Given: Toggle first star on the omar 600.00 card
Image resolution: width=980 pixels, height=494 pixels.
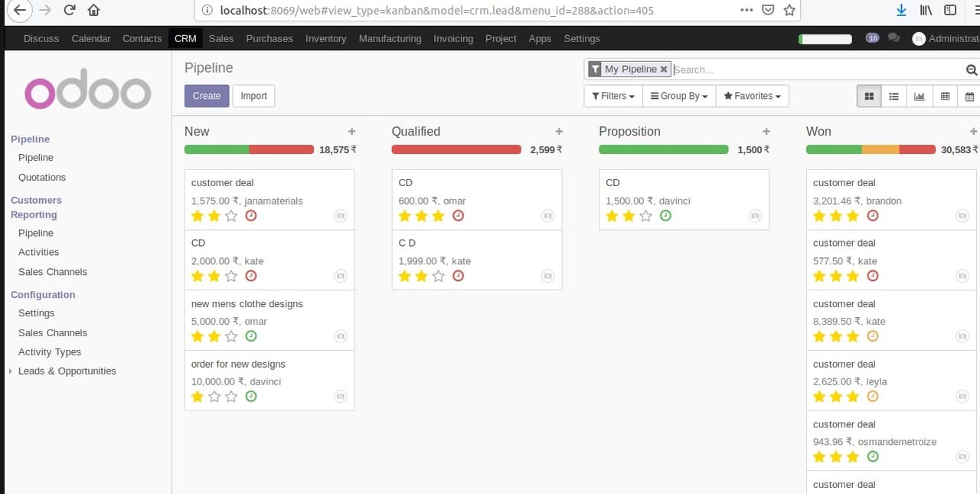Looking at the screenshot, I should (x=405, y=216).
